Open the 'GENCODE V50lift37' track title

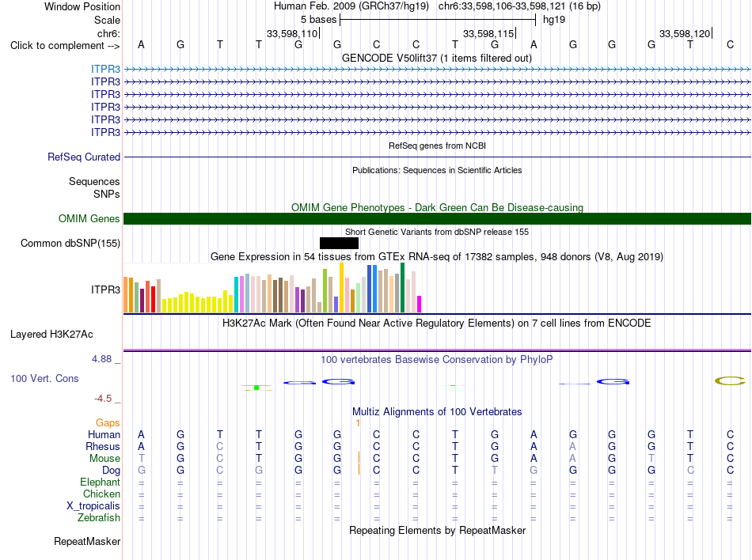point(437,58)
